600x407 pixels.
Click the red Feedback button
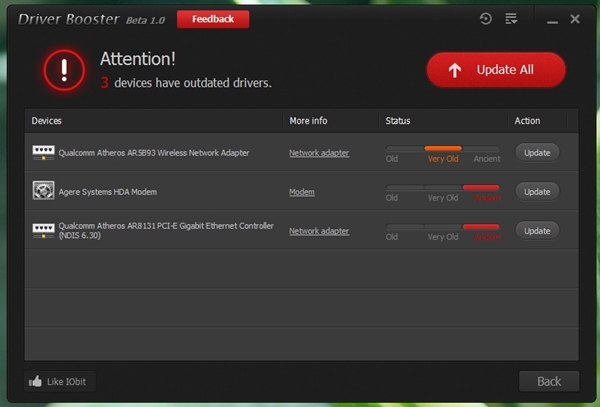tap(213, 19)
